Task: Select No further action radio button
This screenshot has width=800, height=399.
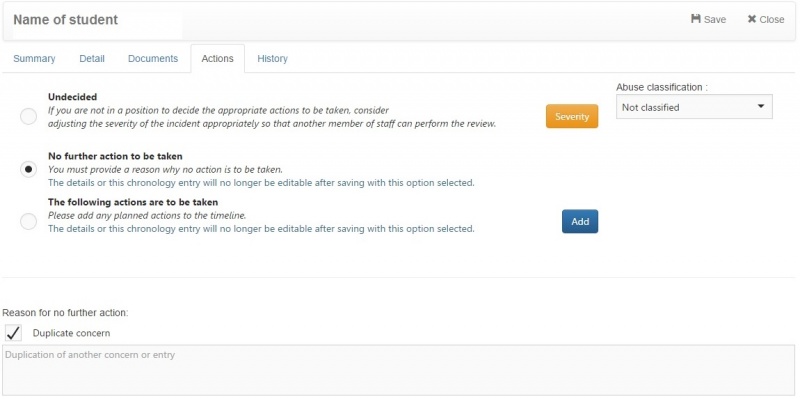Action: 28,169
